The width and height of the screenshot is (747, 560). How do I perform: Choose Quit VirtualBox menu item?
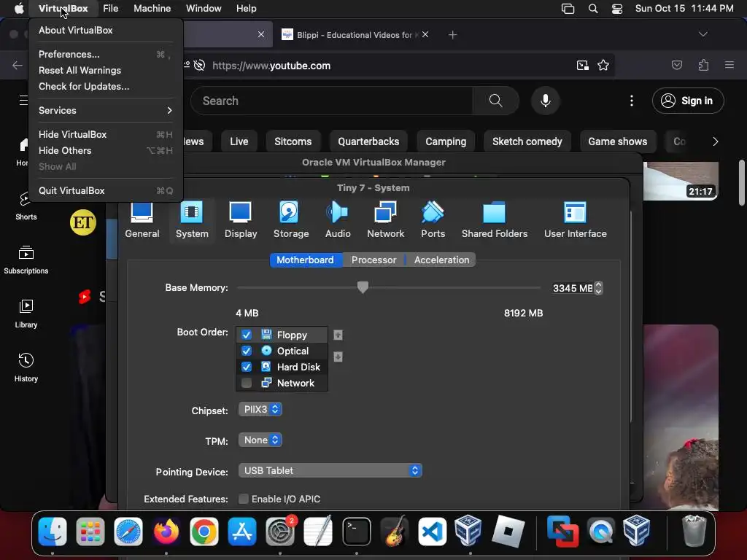(x=105, y=190)
